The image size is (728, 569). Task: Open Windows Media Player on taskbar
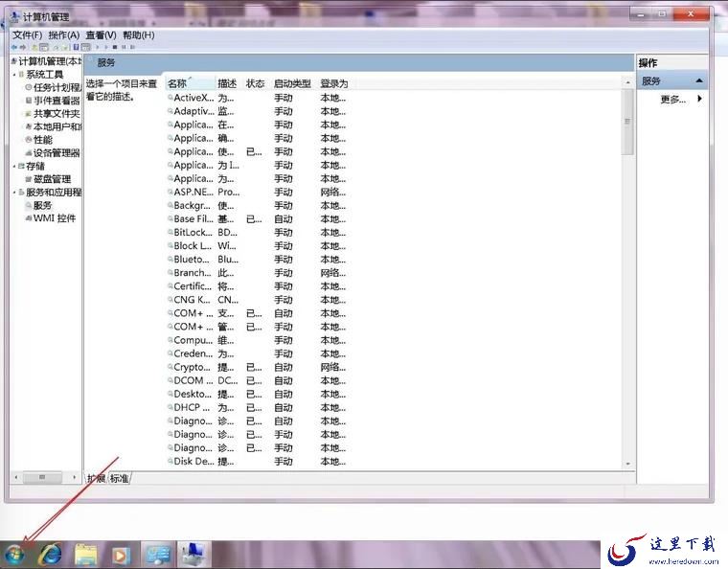point(121,555)
